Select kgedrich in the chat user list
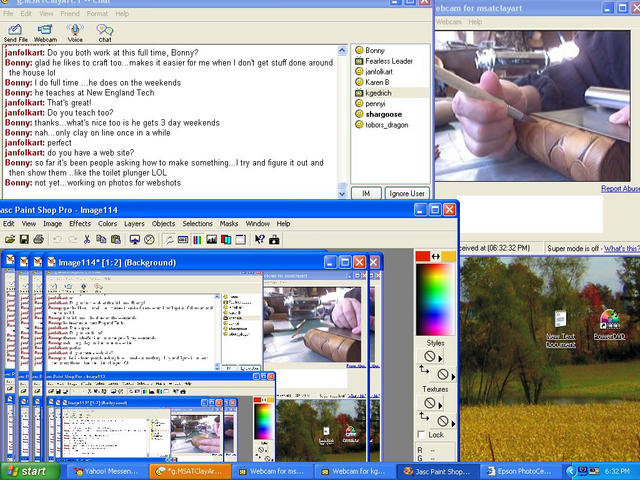This screenshot has width=640, height=480. [378, 93]
